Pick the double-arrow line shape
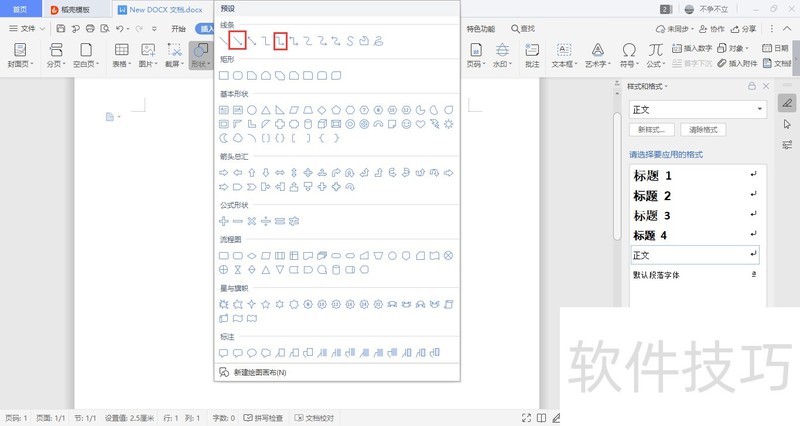Viewport: 800px width, 426px height. click(252, 41)
